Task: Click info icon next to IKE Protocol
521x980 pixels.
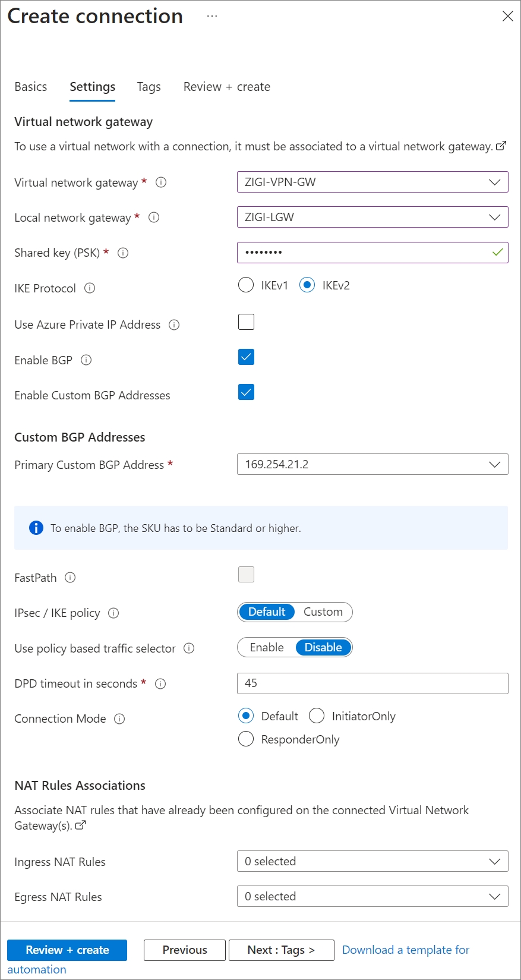Action: (90, 288)
